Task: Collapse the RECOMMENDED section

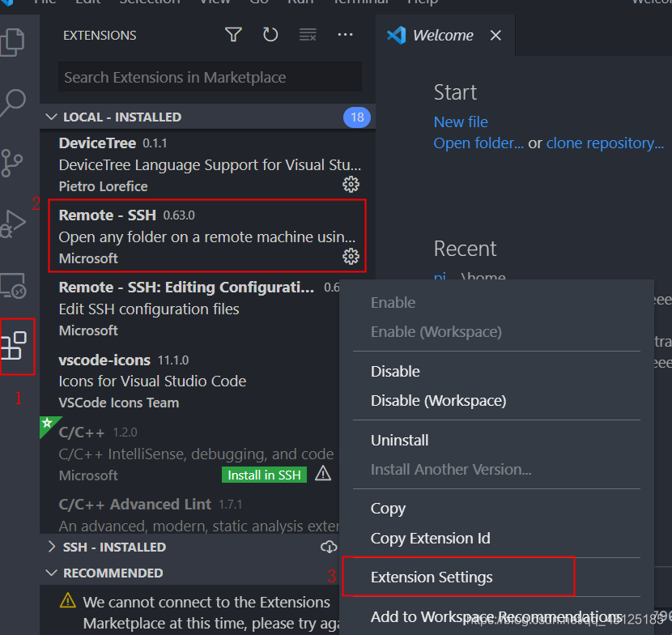Action: (52, 573)
